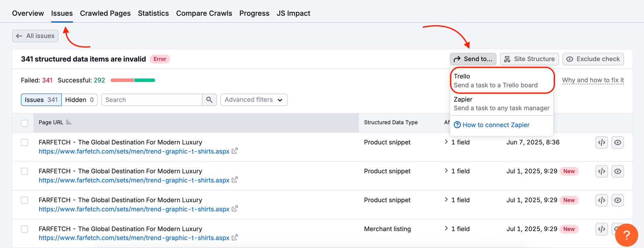Expand Advanced filters dropdown

click(254, 100)
